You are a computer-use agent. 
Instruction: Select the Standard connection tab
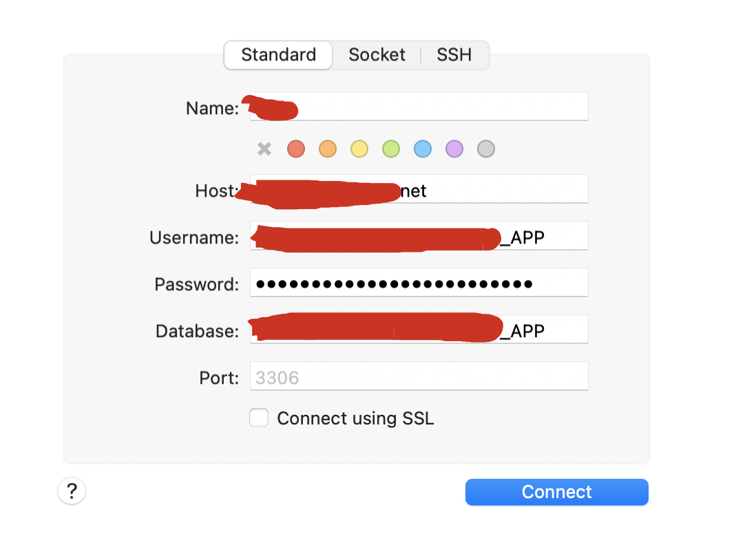point(278,54)
